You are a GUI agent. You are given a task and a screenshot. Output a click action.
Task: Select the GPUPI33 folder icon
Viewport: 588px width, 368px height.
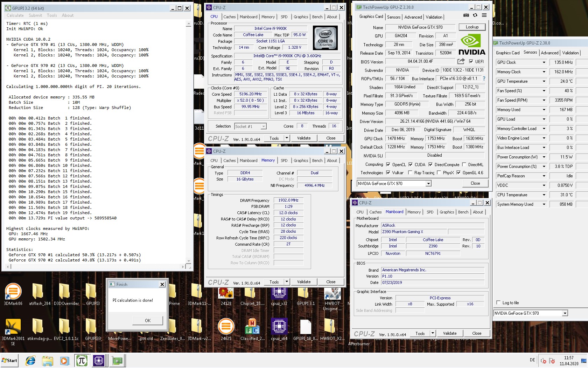click(93, 330)
